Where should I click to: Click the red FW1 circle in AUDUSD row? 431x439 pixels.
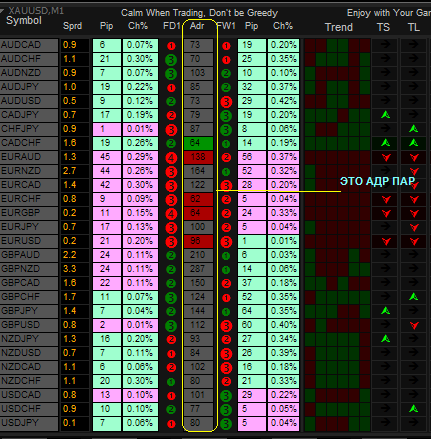click(226, 101)
